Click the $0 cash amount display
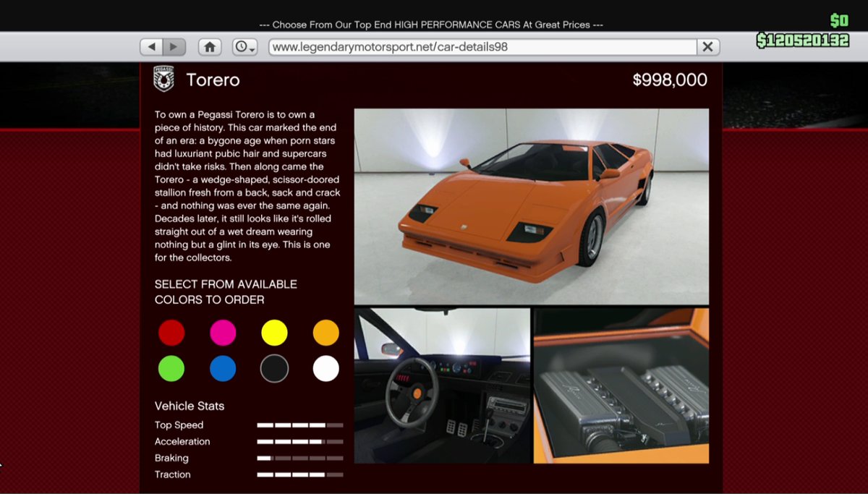Image resolution: width=868 pixels, height=494 pixels. coord(839,20)
